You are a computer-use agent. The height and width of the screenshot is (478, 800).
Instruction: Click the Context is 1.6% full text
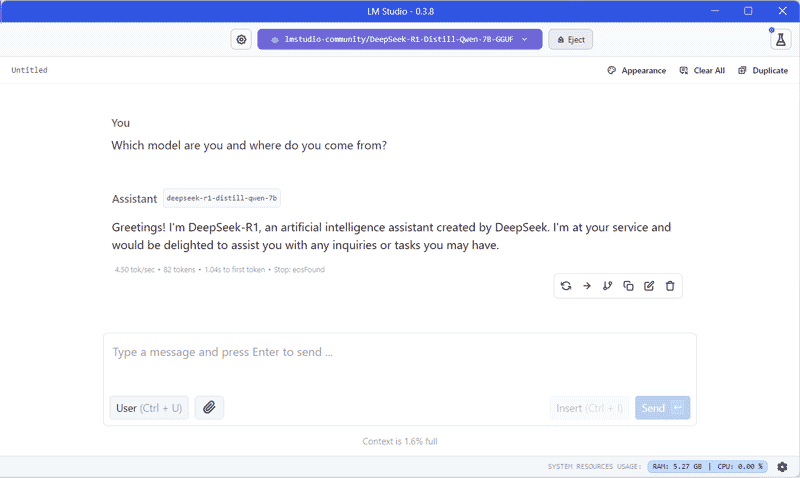click(400, 441)
